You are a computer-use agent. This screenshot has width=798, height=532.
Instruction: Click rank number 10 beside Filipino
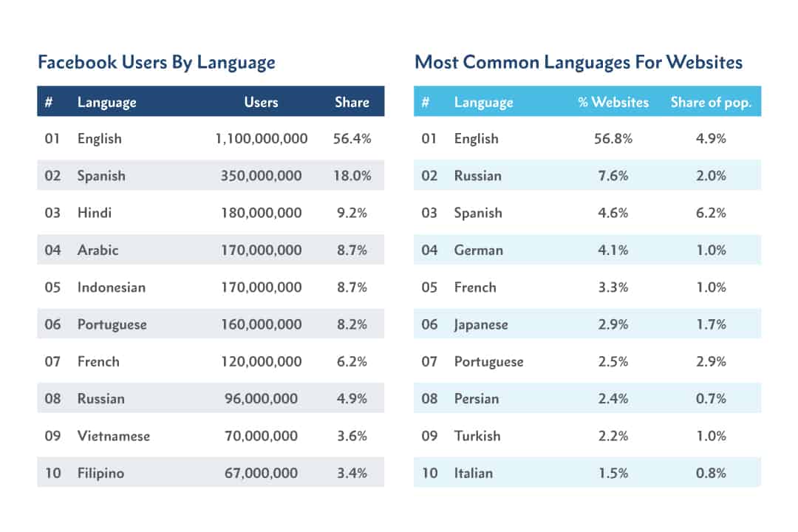point(53,473)
